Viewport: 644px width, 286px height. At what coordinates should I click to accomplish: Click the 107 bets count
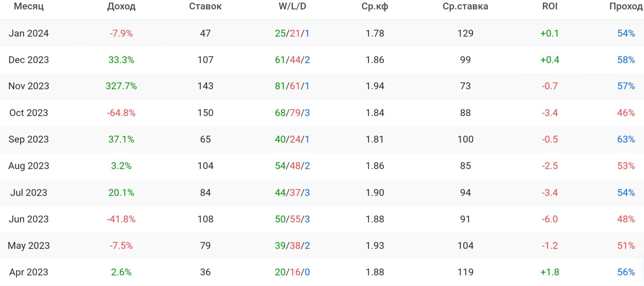coord(206,60)
